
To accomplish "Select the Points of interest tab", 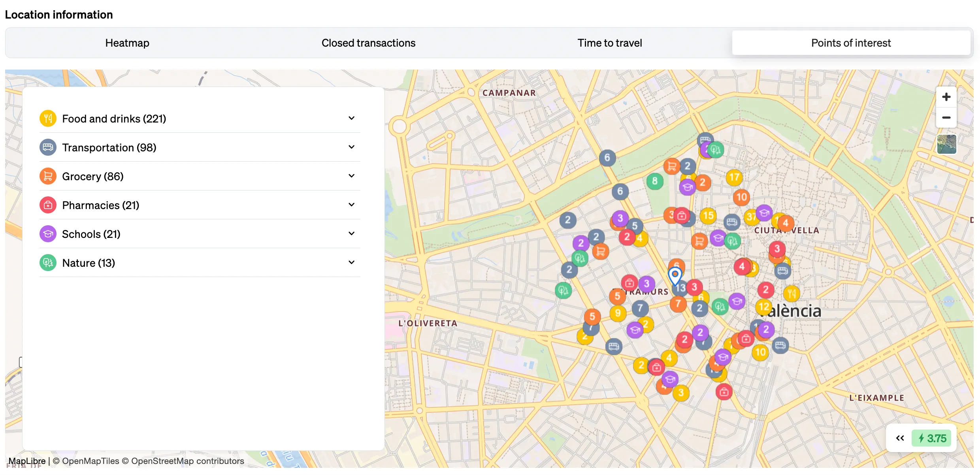I will (851, 43).
